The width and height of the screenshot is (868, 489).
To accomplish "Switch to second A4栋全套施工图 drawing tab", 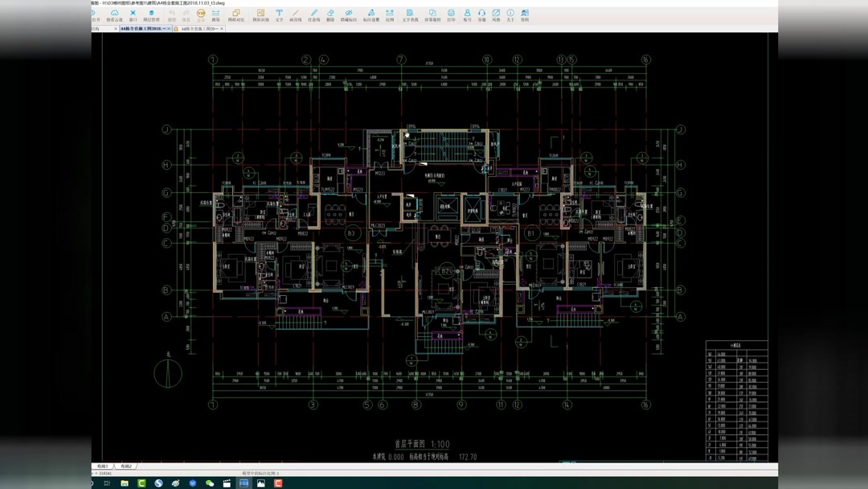I will 199,29.
